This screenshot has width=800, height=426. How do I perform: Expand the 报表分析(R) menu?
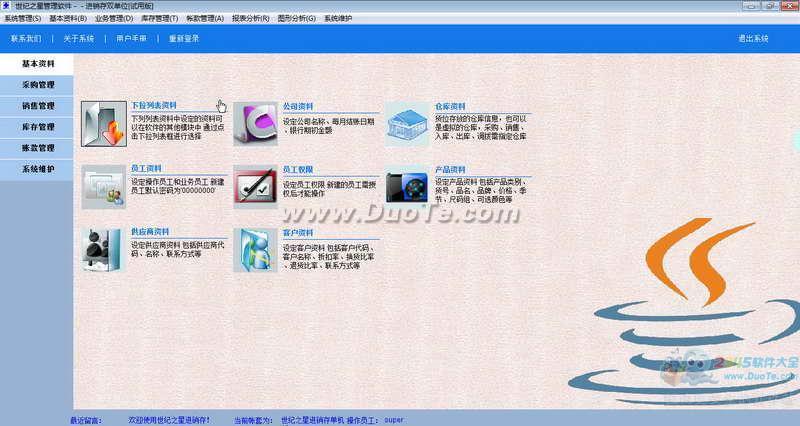pos(250,18)
